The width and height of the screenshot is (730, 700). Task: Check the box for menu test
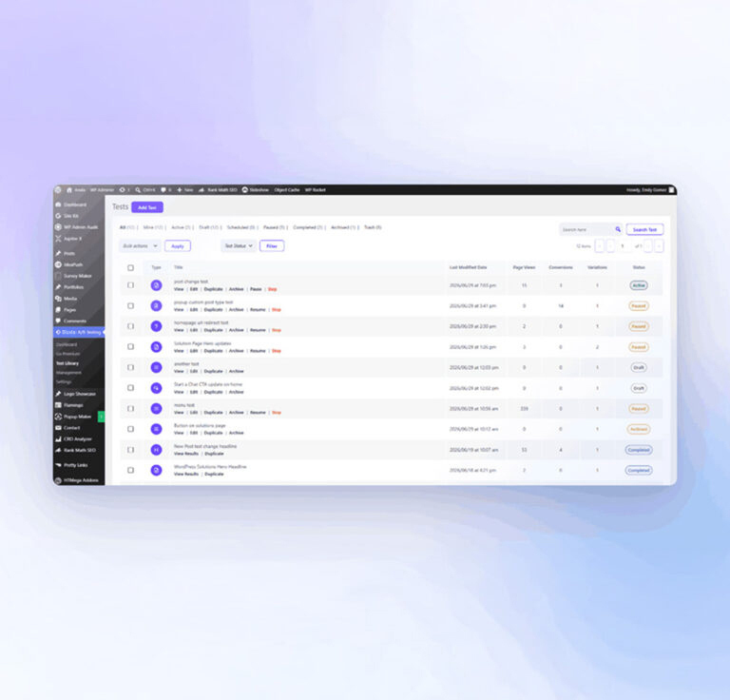[131, 408]
